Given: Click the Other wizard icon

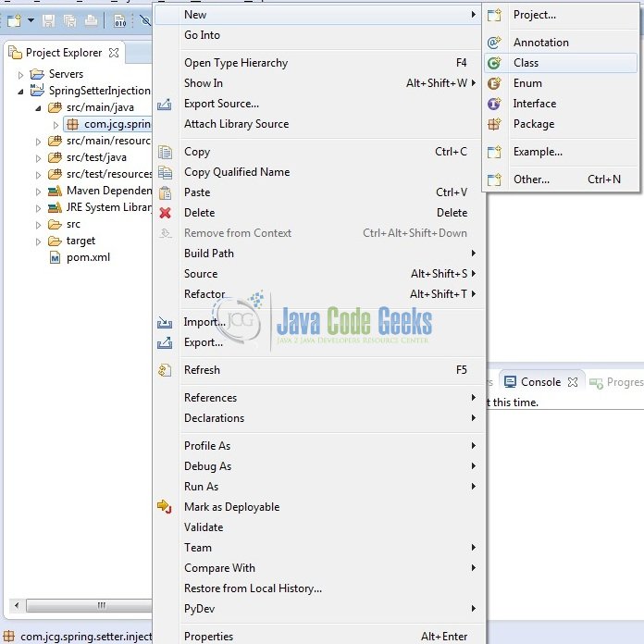Looking at the screenshot, I should click(494, 180).
